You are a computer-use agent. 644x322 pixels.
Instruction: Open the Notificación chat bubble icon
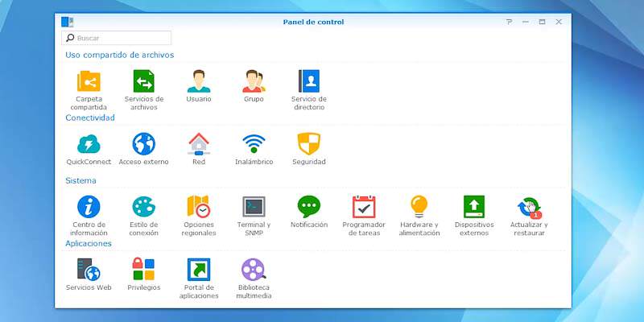tap(309, 207)
